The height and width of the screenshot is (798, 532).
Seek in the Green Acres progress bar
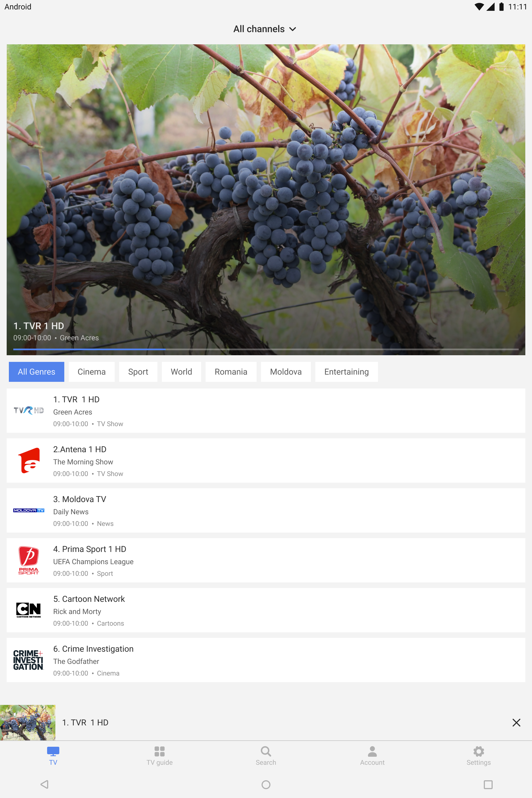point(266,349)
